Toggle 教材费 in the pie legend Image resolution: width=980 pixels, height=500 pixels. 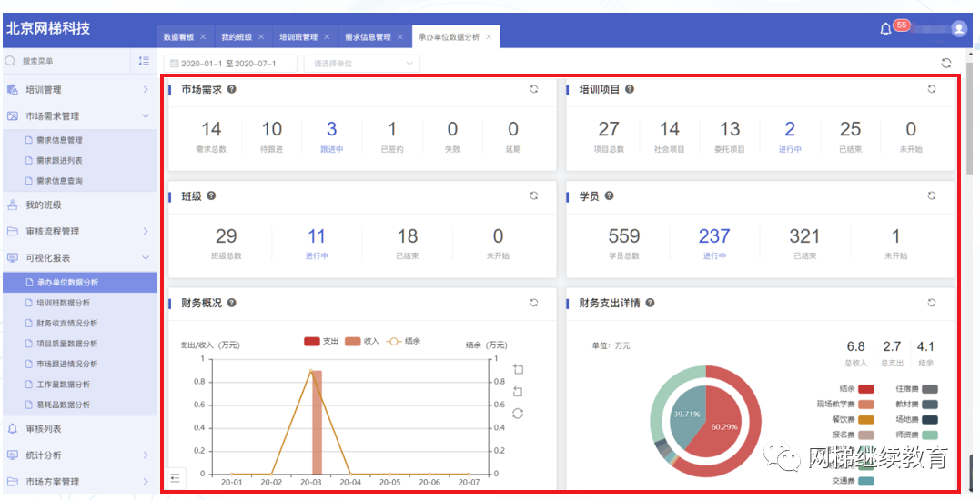coord(916,405)
